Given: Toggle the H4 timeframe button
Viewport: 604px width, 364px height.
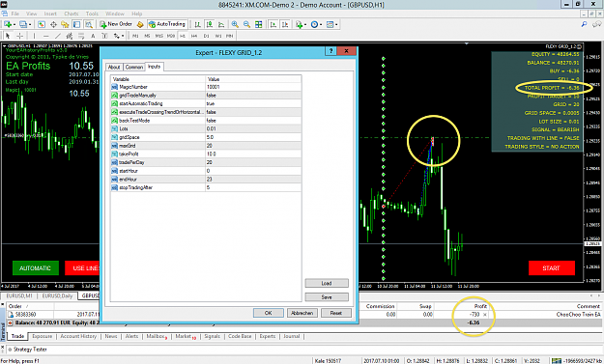Looking at the screenshot, I should [x=194, y=36].
